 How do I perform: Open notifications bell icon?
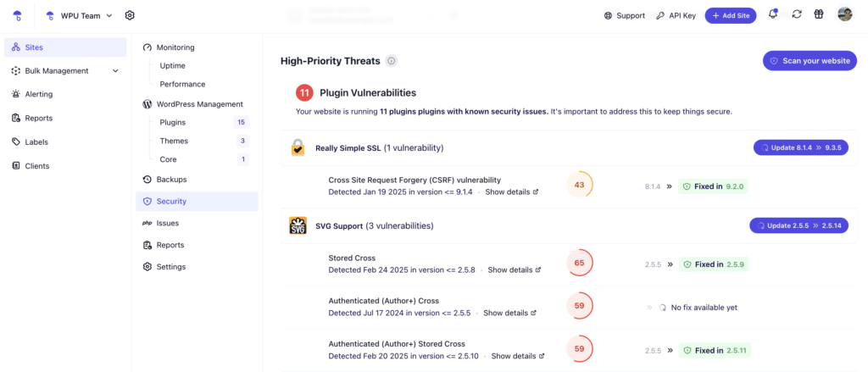coord(773,15)
